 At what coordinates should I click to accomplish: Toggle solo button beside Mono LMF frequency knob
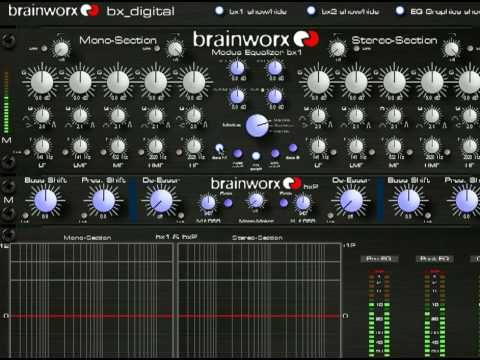pos(66,152)
